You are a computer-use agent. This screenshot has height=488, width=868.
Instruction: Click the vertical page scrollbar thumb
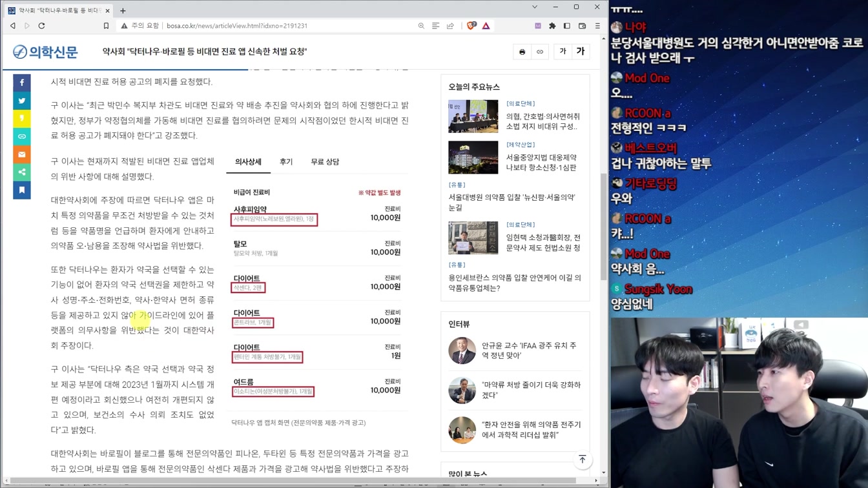coord(604,226)
